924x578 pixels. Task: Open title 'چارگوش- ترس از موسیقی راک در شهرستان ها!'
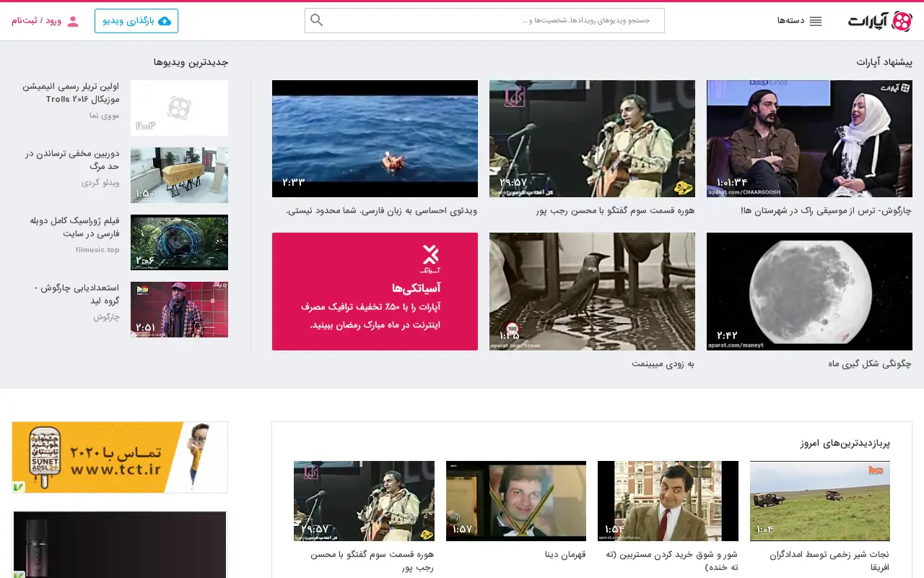(827, 211)
